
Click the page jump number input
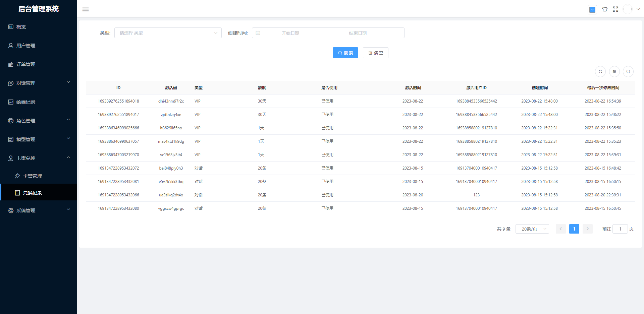point(620,229)
